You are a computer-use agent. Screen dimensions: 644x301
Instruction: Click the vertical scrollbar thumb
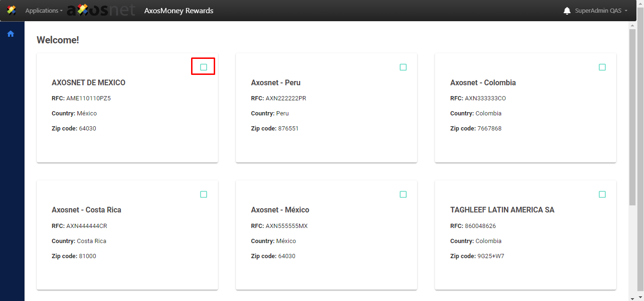coord(633,118)
